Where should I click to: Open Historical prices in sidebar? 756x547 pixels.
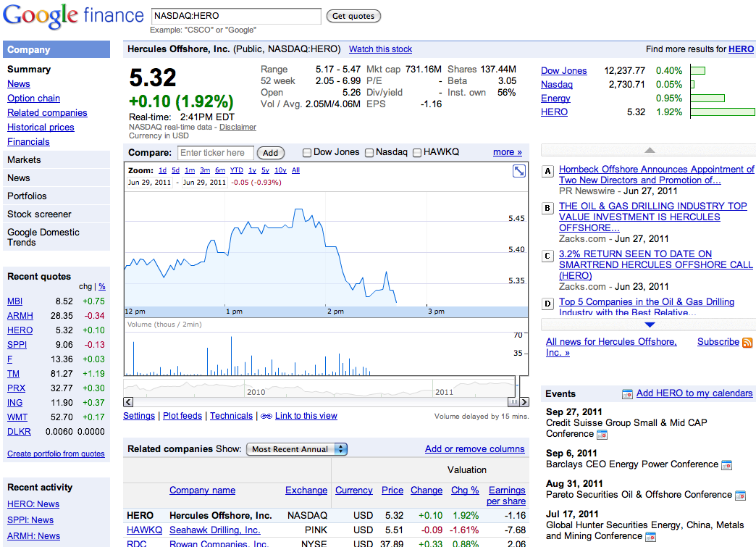pos(41,128)
